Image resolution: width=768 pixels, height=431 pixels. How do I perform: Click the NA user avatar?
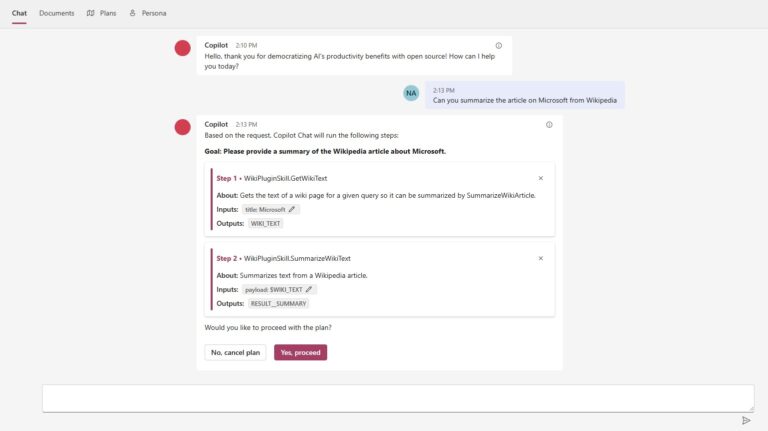[x=411, y=93]
